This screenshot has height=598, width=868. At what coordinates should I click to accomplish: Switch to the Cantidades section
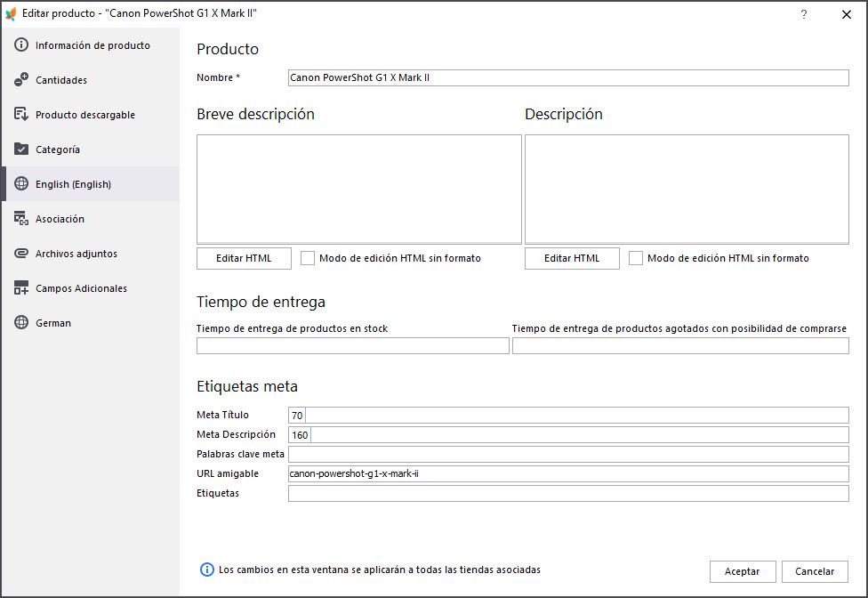[x=91, y=80]
